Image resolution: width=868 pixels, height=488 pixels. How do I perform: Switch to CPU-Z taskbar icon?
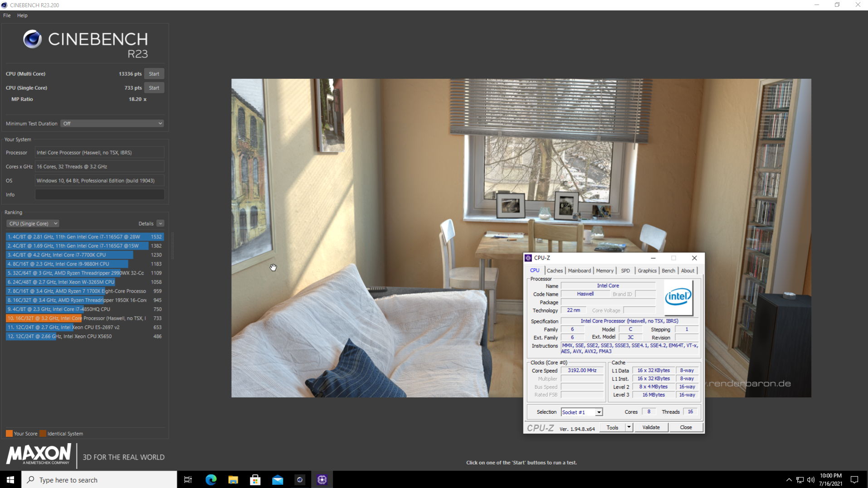(x=322, y=480)
